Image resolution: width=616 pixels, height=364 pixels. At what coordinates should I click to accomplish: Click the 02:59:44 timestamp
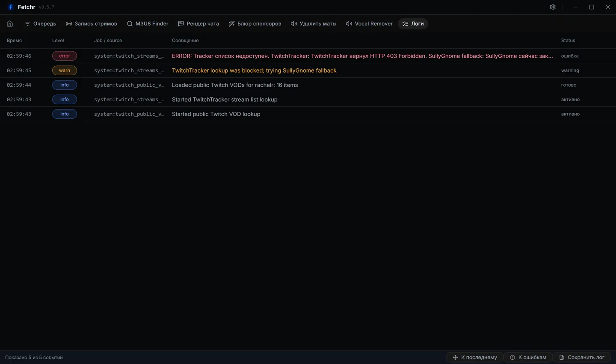coord(19,85)
